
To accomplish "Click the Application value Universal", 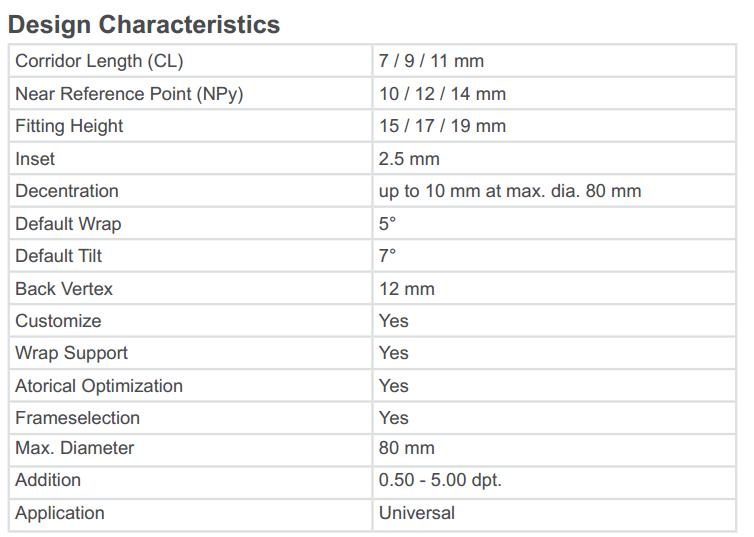I will [x=417, y=513].
